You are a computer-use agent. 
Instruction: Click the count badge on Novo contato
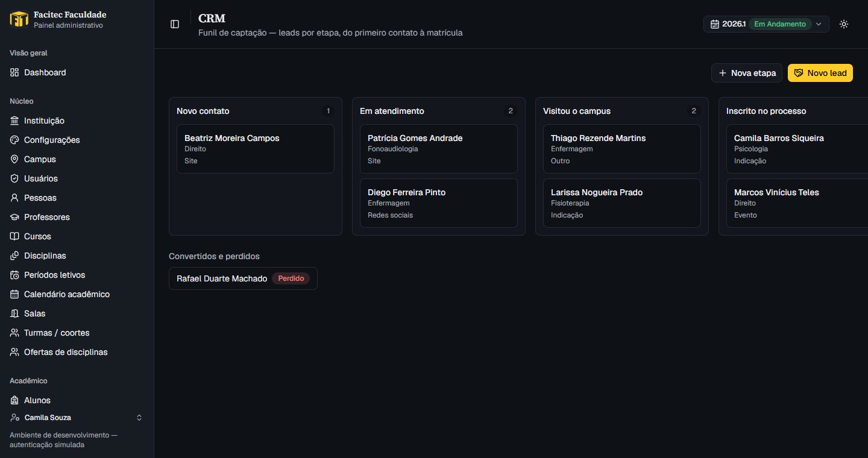328,111
